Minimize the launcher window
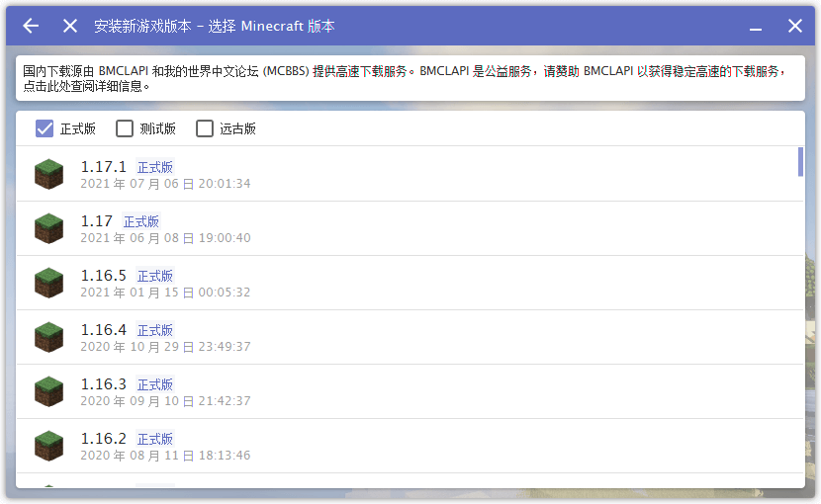 755,30
